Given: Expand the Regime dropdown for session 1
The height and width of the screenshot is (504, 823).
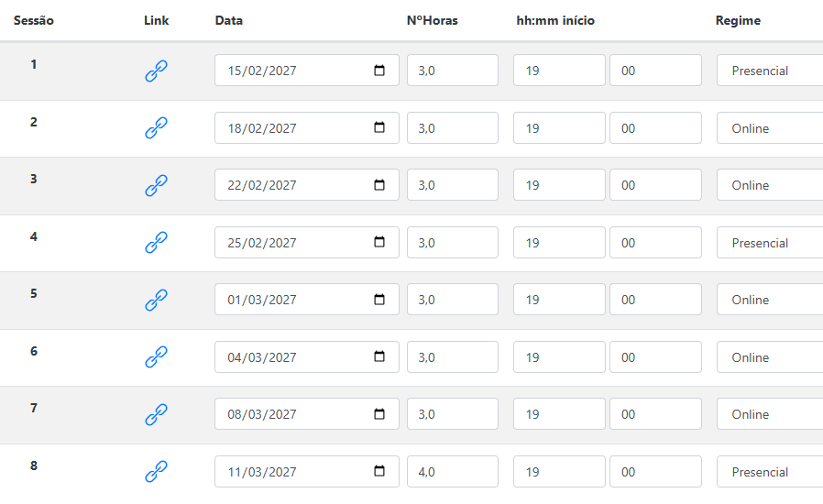Looking at the screenshot, I should [770, 71].
